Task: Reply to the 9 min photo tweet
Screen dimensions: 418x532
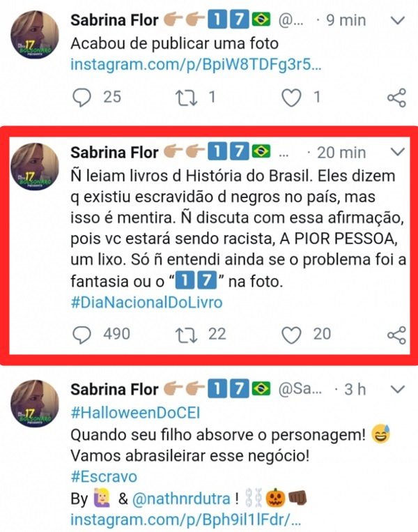Action: click(83, 97)
